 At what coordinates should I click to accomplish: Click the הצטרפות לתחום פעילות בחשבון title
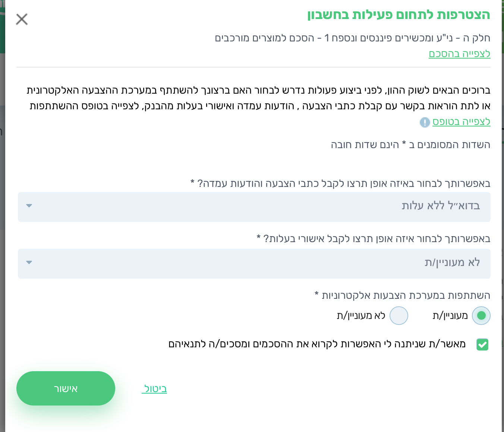tap(399, 15)
